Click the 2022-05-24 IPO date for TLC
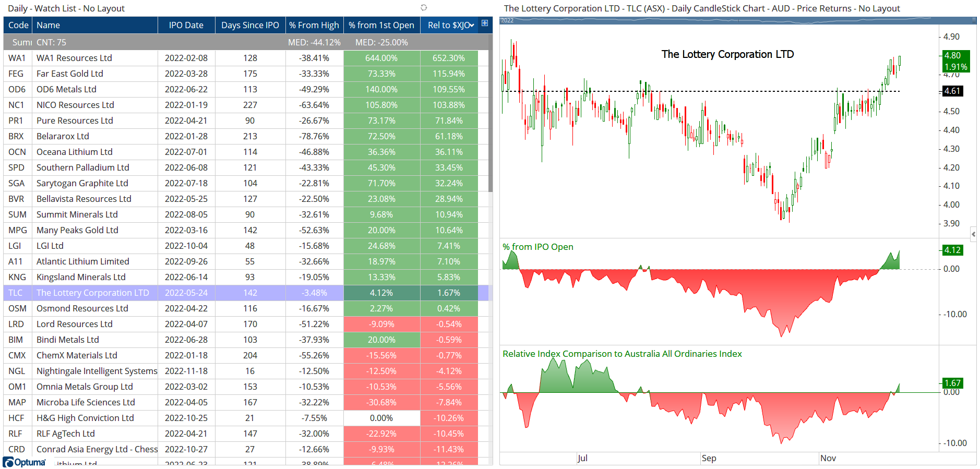 pyautogui.click(x=186, y=293)
